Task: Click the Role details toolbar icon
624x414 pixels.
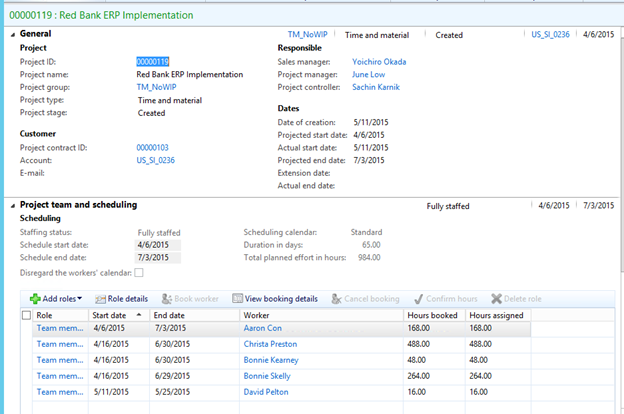Action: (x=100, y=299)
